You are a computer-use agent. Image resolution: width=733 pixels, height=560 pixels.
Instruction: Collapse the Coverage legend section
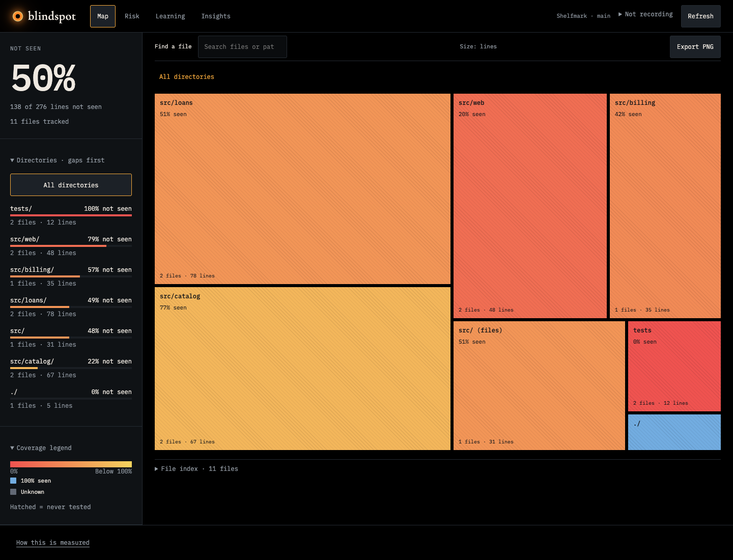tap(41, 448)
